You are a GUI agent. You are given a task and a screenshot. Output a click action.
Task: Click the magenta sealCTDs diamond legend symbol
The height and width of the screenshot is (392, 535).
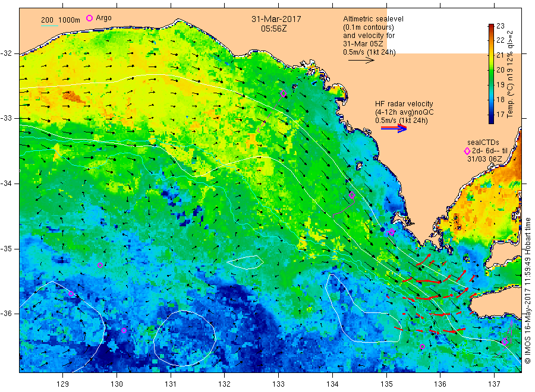467,151
